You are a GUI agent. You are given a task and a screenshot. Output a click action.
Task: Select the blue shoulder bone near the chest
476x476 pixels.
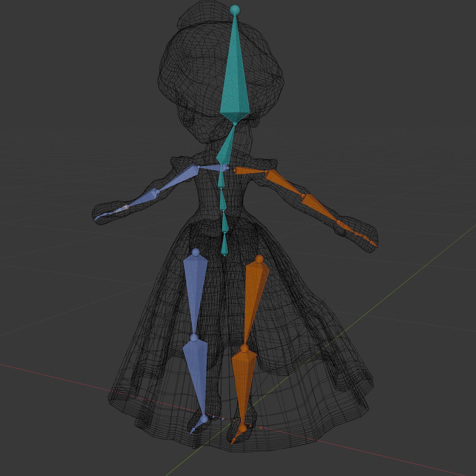pyautogui.click(x=213, y=168)
